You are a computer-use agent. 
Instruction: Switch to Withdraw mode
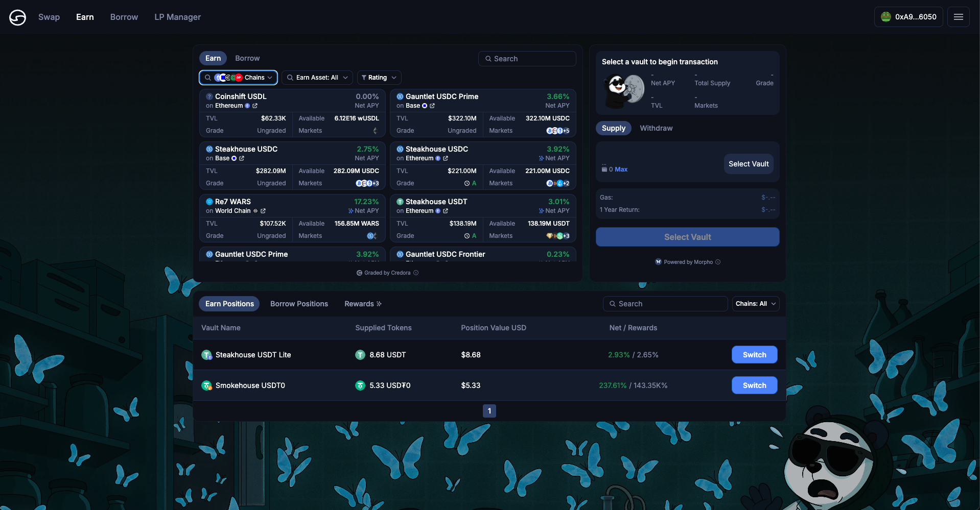click(656, 128)
